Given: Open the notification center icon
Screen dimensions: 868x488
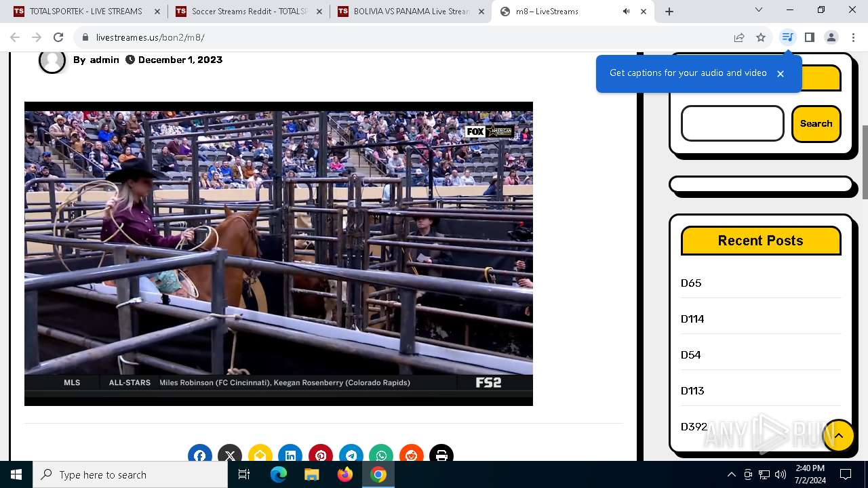Looking at the screenshot, I should (x=846, y=474).
